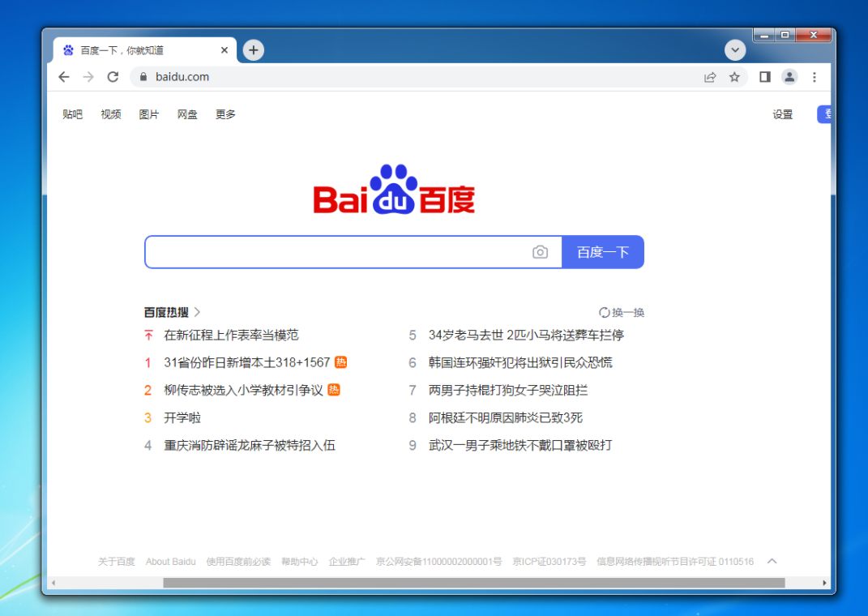868x616 pixels.
Task: Expand the tab search dropdown arrow
Action: pos(735,50)
